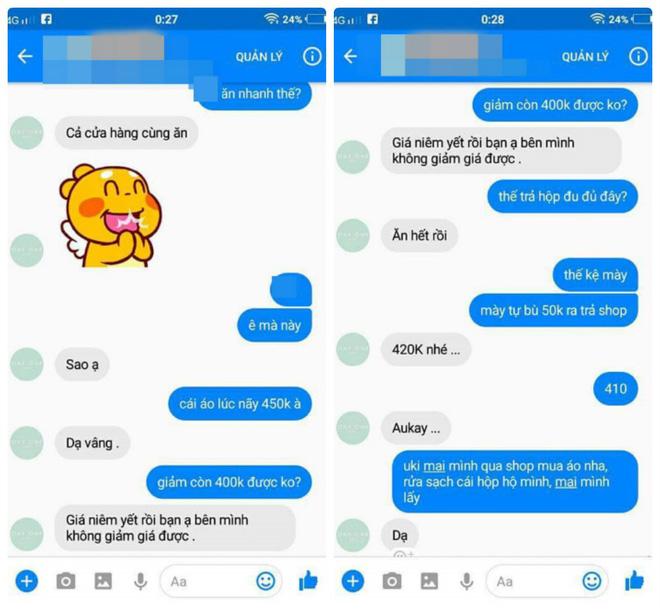The width and height of the screenshot is (660, 613).
Task: Open photo gallery icon in left chat
Action: 103,581
